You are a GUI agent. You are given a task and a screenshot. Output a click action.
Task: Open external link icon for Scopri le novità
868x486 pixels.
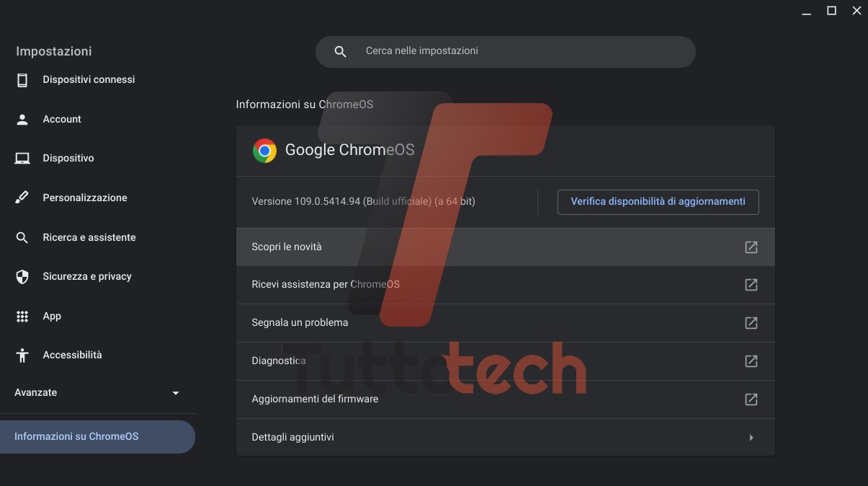click(751, 247)
